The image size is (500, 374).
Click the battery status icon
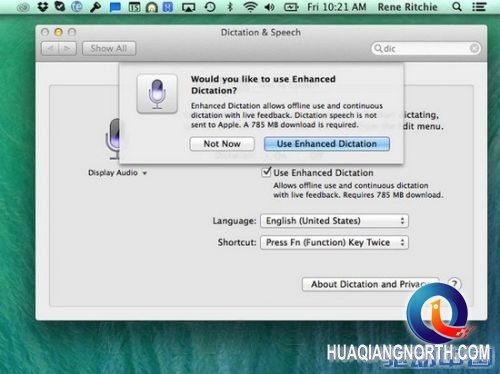coord(291,7)
